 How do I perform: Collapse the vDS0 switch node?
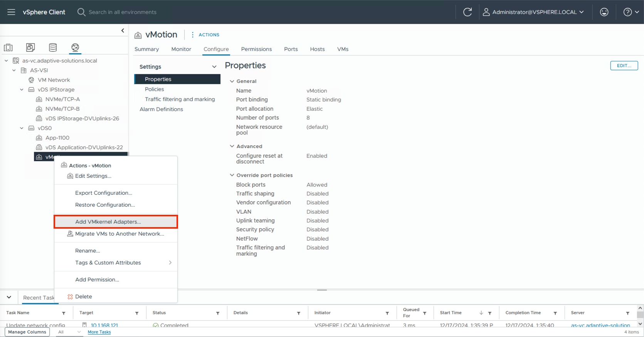(x=22, y=128)
